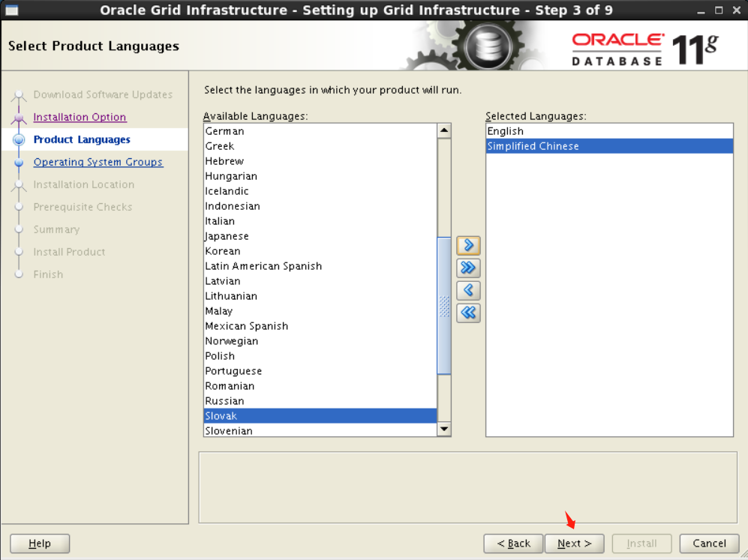Select Japanese in available languages
This screenshot has width=748, height=560.
pos(320,236)
